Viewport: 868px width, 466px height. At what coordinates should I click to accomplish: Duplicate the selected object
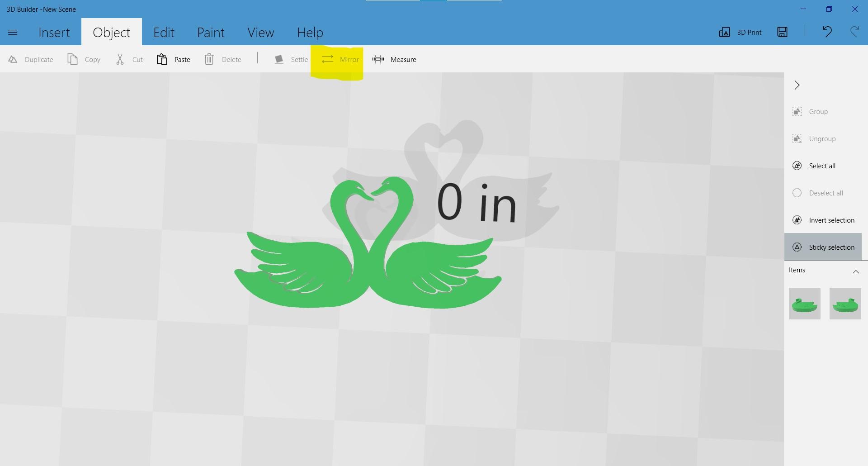tap(31, 59)
